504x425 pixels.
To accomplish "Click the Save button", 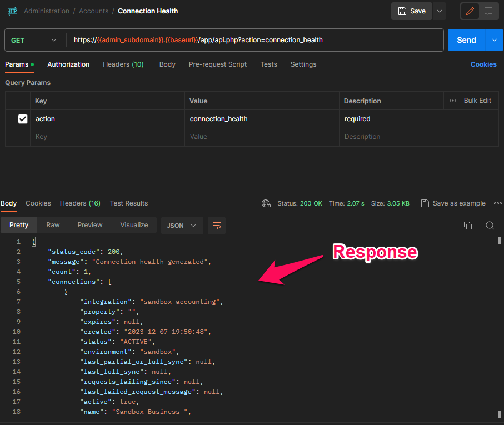I will 411,11.
